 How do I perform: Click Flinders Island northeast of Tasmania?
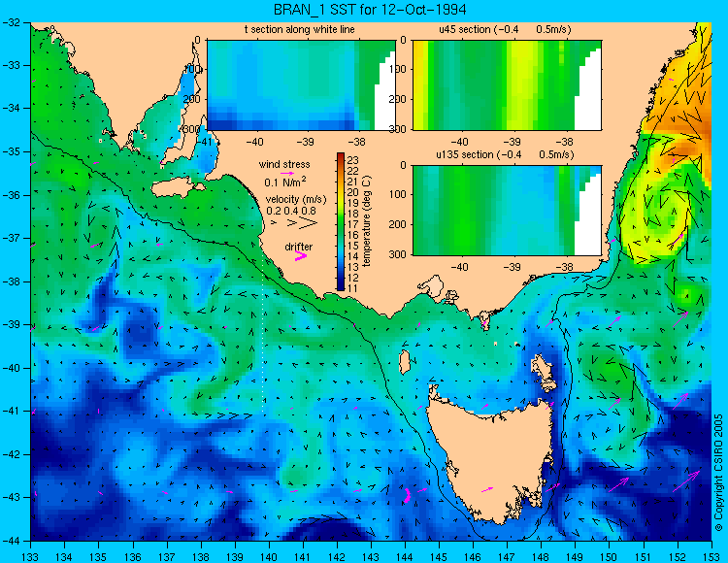click(544, 372)
